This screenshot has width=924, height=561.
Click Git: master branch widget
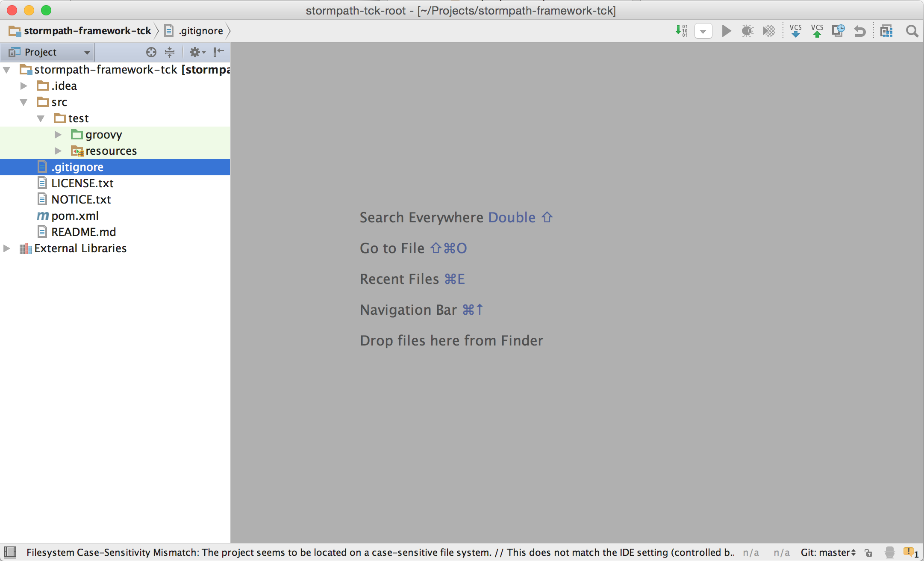pos(828,552)
